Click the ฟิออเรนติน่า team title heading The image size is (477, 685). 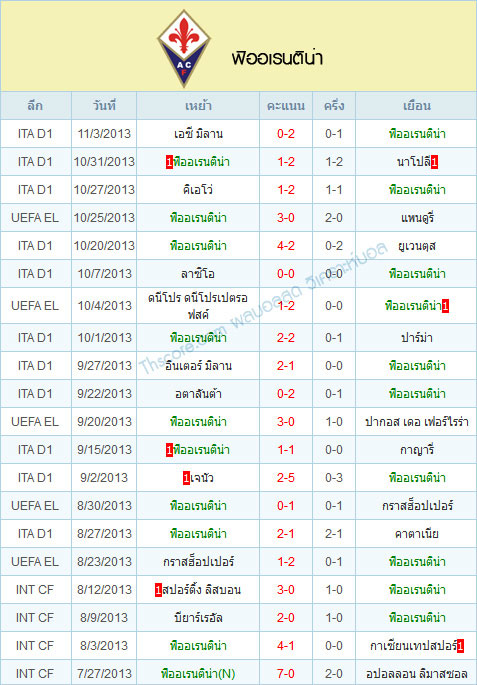(277, 58)
